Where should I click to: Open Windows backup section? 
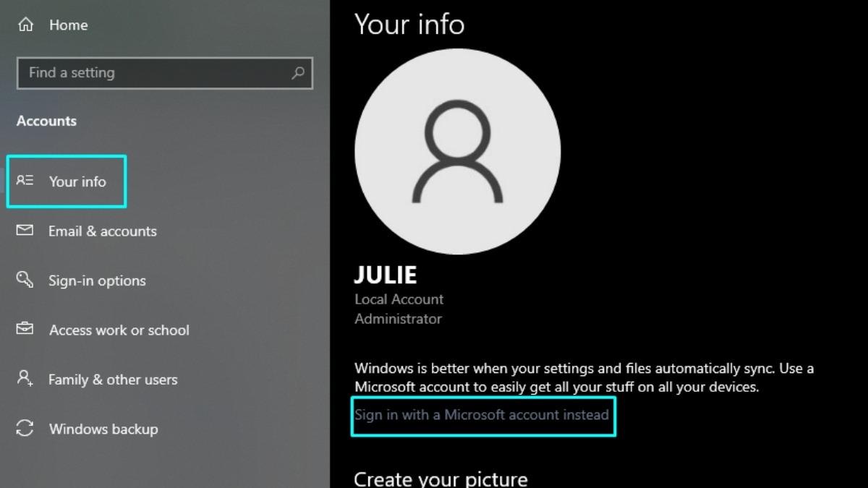[x=103, y=429]
